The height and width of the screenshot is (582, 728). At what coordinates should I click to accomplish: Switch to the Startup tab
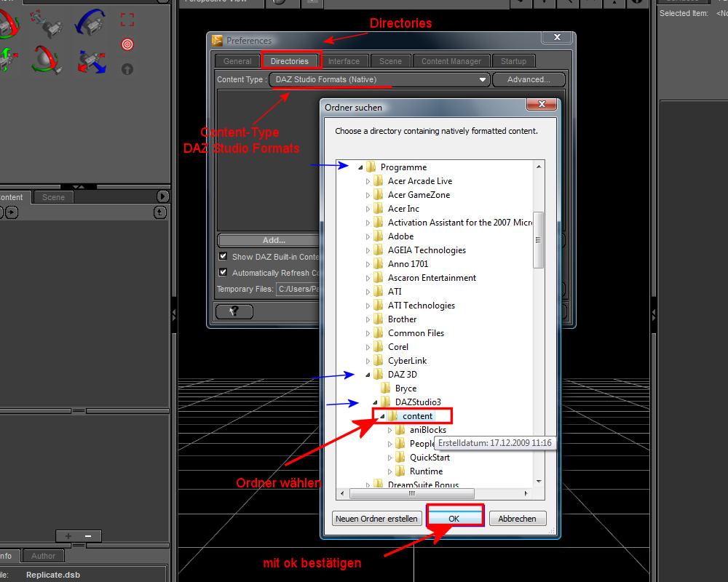coord(513,61)
